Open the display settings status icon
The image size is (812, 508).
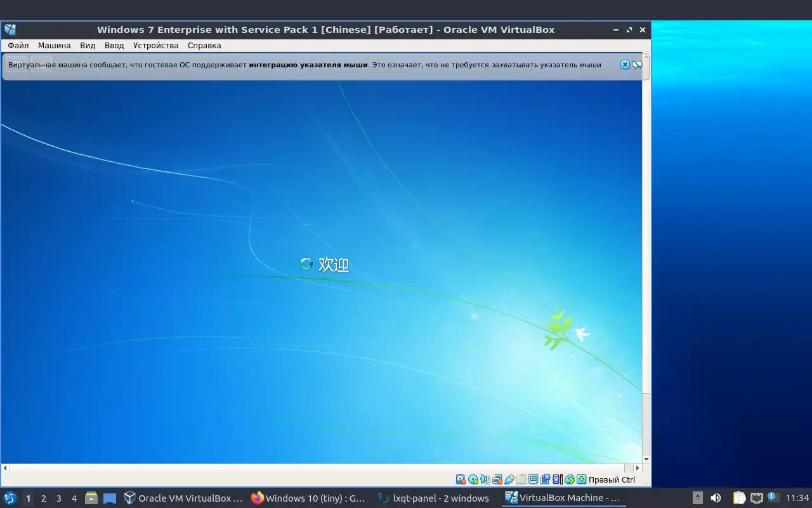tap(533, 479)
